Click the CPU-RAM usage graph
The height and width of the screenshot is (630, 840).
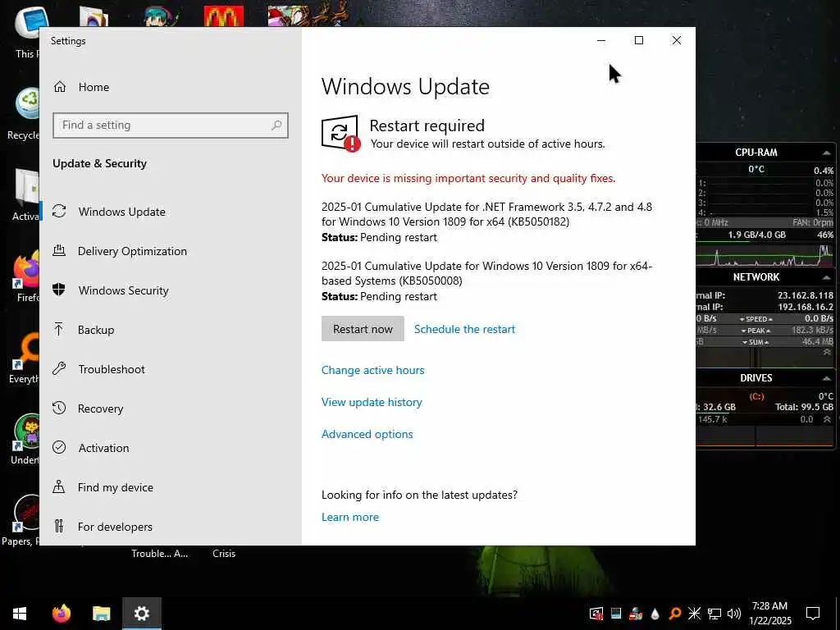765,255
